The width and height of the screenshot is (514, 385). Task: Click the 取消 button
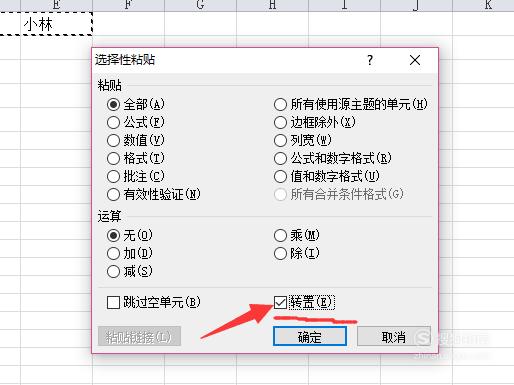click(394, 336)
